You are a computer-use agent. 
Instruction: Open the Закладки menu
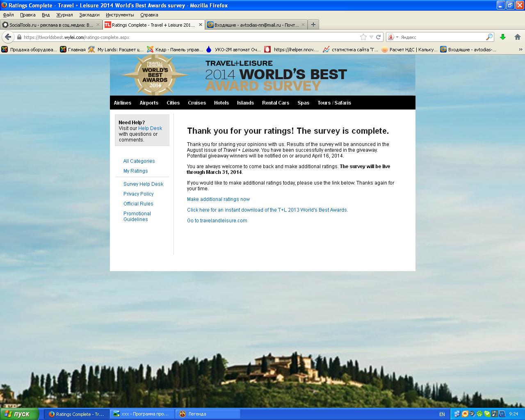(x=89, y=15)
